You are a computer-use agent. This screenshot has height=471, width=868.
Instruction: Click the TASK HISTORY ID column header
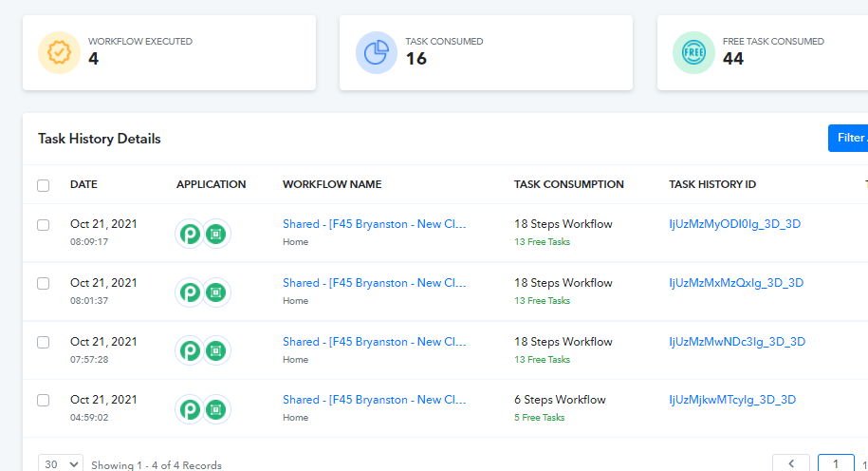tap(712, 184)
